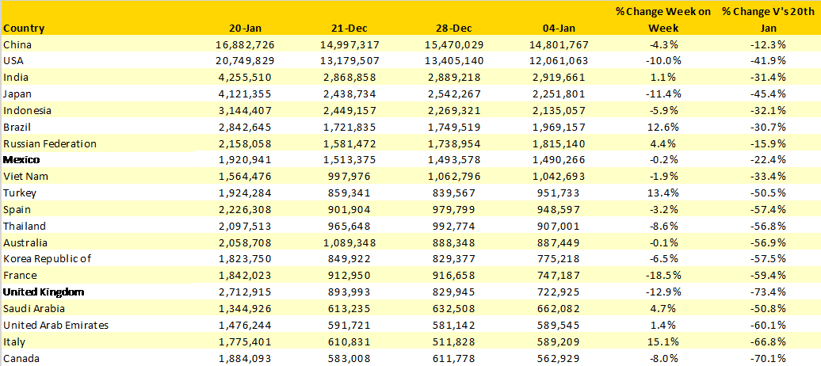This screenshot has height=366, width=821.
Task: Click the % Change Week on Week header
Action: 662,20
